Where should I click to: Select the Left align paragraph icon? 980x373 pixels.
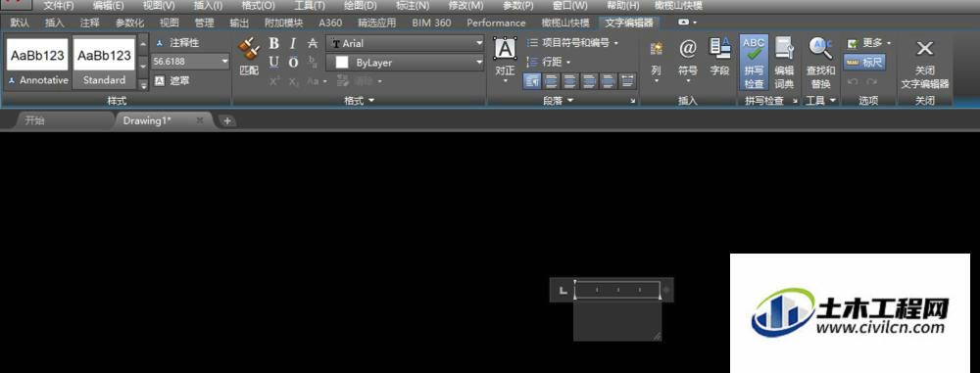click(x=551, y=81)
